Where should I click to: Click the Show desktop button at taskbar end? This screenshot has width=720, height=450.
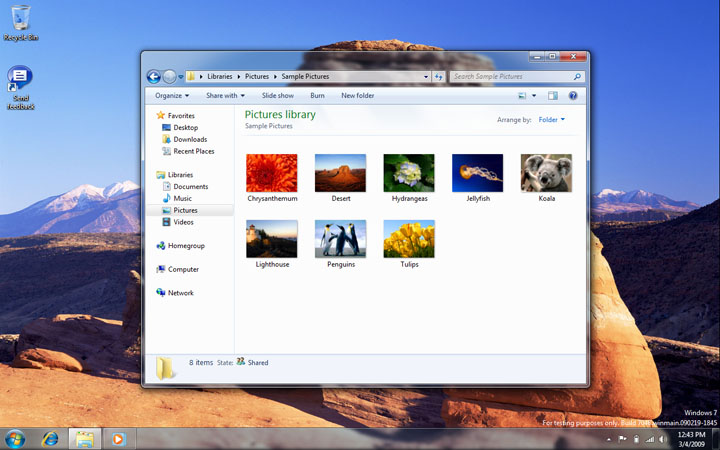click(x=715, y=439)
